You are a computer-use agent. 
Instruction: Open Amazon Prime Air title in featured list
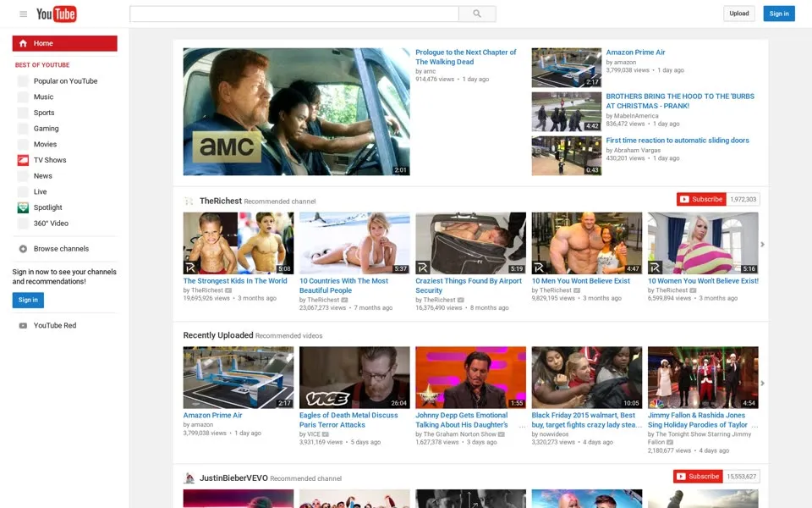click(x=635, y=52)
